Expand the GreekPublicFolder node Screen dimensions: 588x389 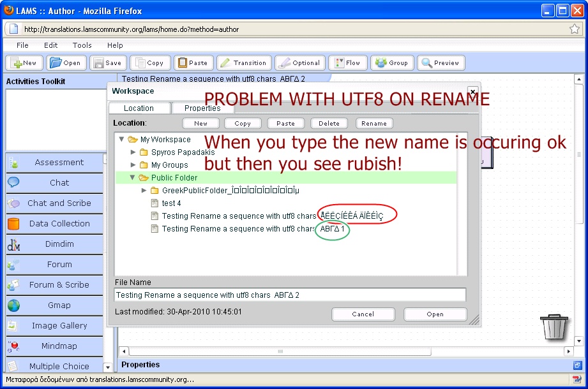point(144,191)
